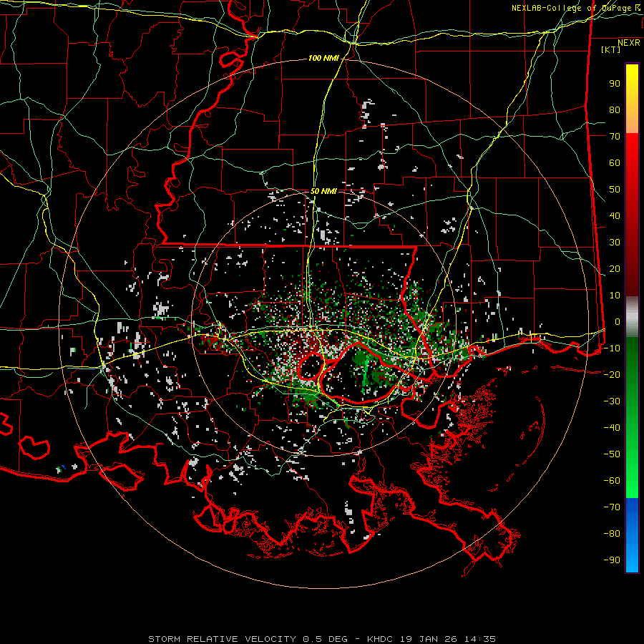Click the -10 scale value
This screenshot has width=644, height=644.
coord(612,348)
